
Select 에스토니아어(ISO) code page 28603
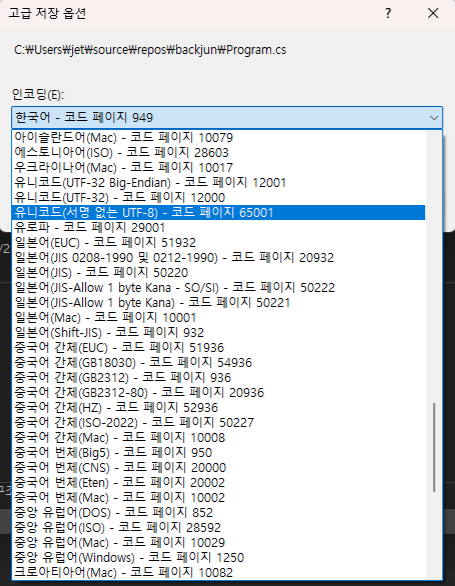tap(218, 152)
